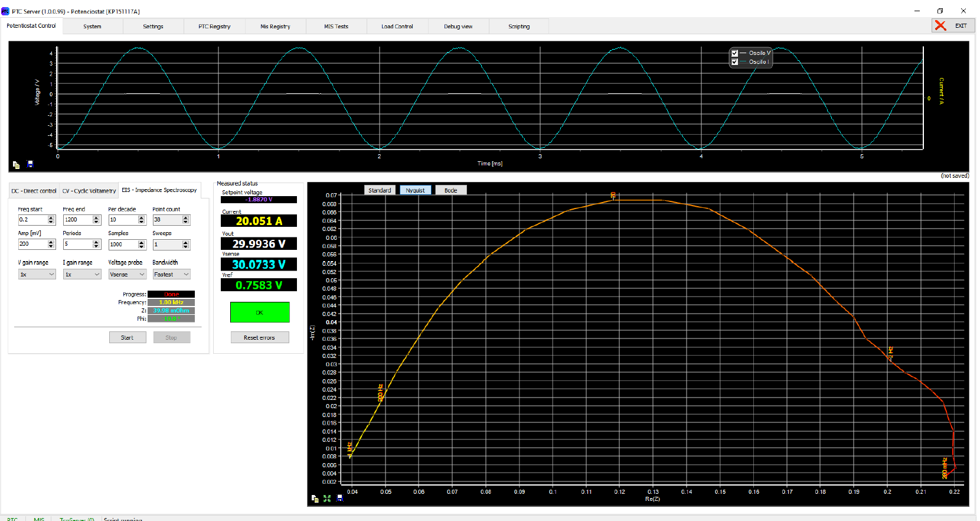
Task: Adjust the Samples spinner arrows
Action: pyautogui.click(x=142, y=244)
